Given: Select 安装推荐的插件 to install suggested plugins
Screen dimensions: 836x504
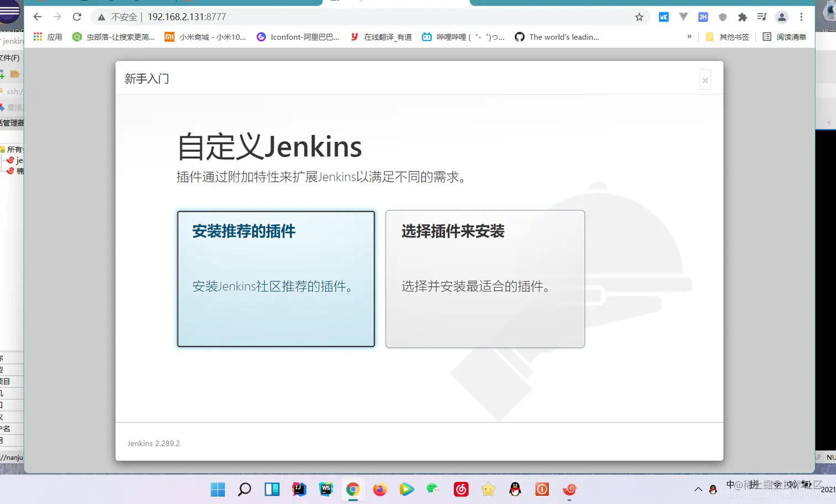Looking at the screenshot, I should click(x=275, y=279).
